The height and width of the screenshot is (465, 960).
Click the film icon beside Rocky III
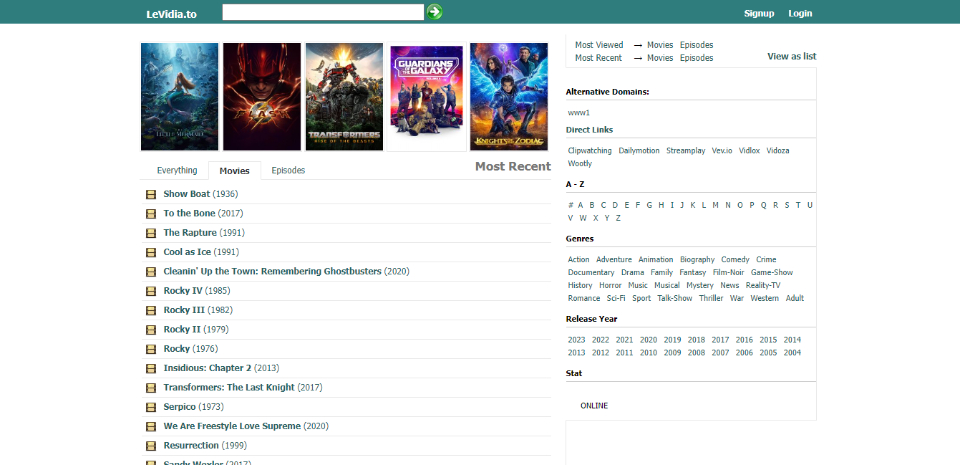[151, 311]
